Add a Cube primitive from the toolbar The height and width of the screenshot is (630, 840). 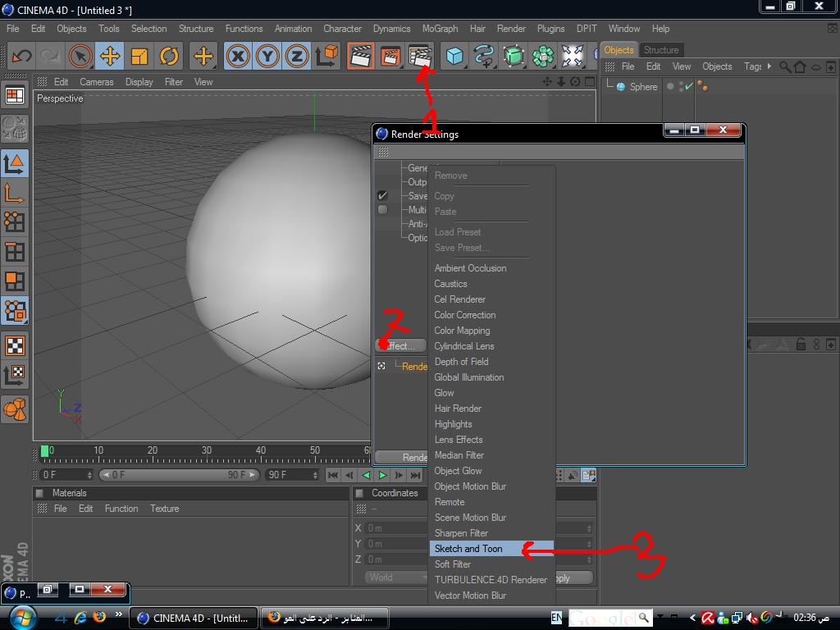pyautogui.click(x=454, y=56)
